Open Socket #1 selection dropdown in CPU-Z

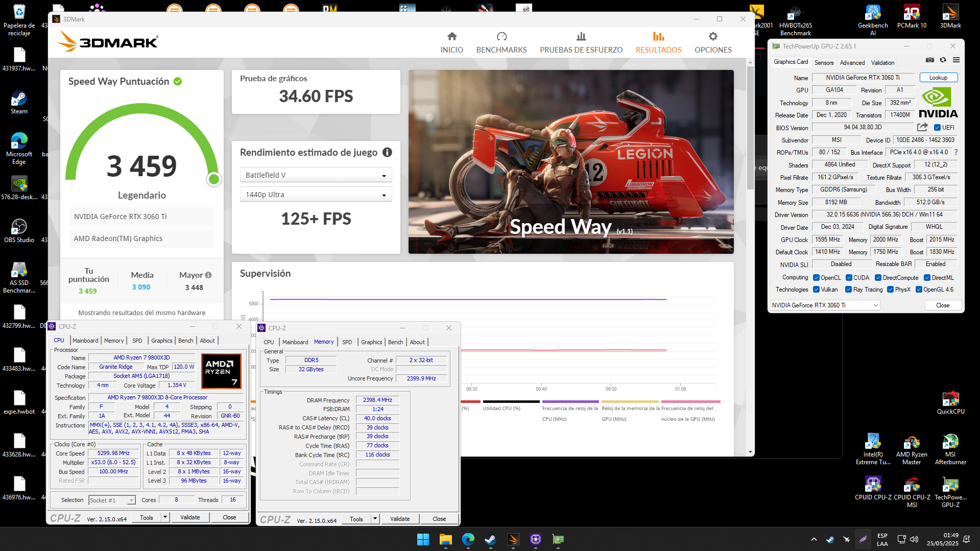(x=112, y=500)
